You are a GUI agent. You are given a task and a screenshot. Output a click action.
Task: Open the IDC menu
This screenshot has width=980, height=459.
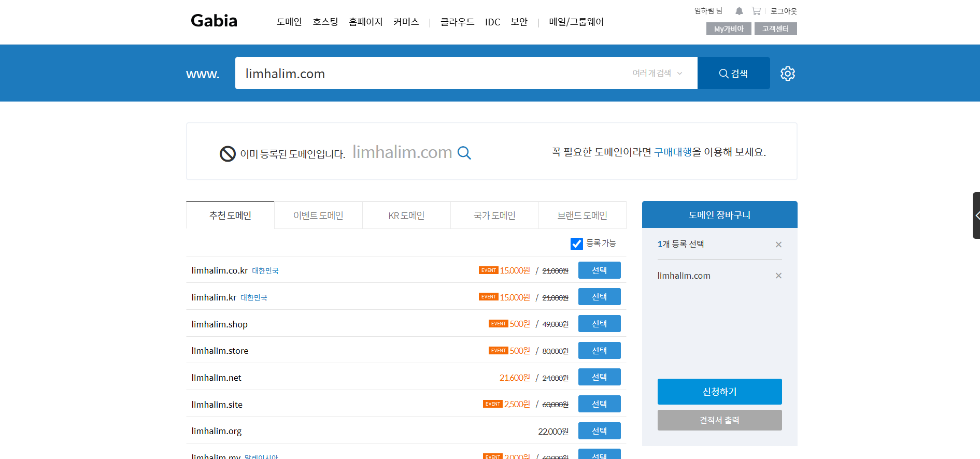click(492, 22)
